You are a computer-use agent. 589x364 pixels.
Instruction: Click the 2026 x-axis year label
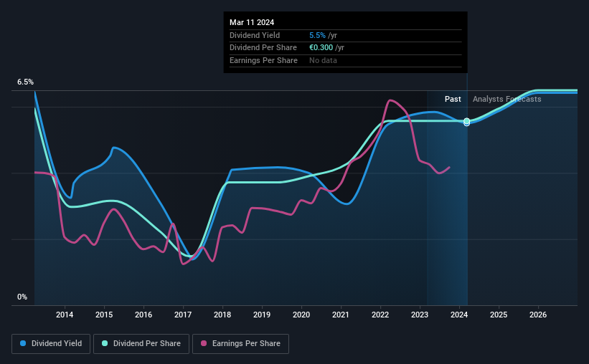[538, 315]
